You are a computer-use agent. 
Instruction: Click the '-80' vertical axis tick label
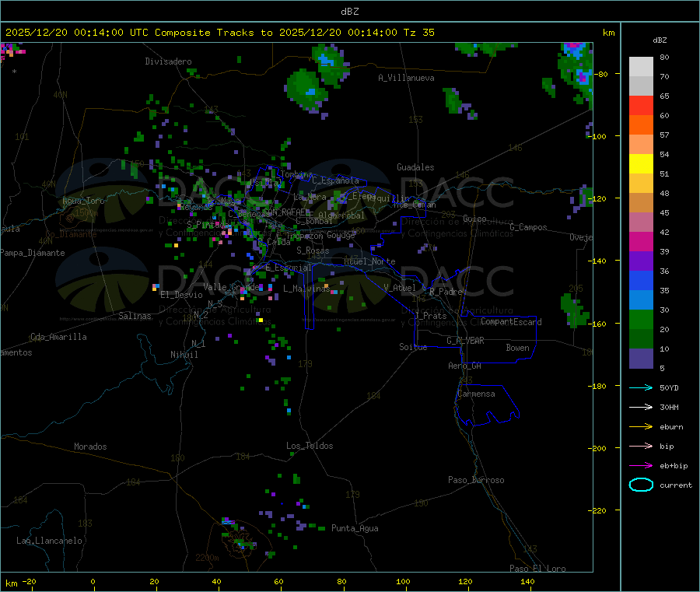click(602, 74)
